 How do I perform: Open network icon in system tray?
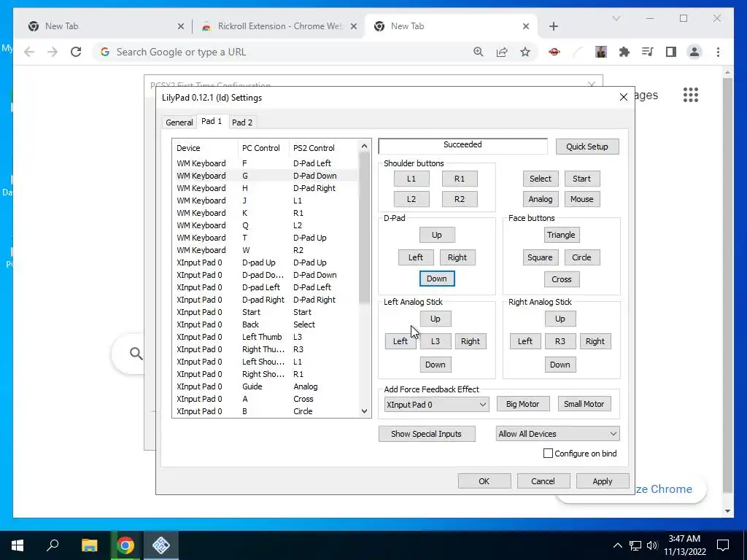click(635, 545)
